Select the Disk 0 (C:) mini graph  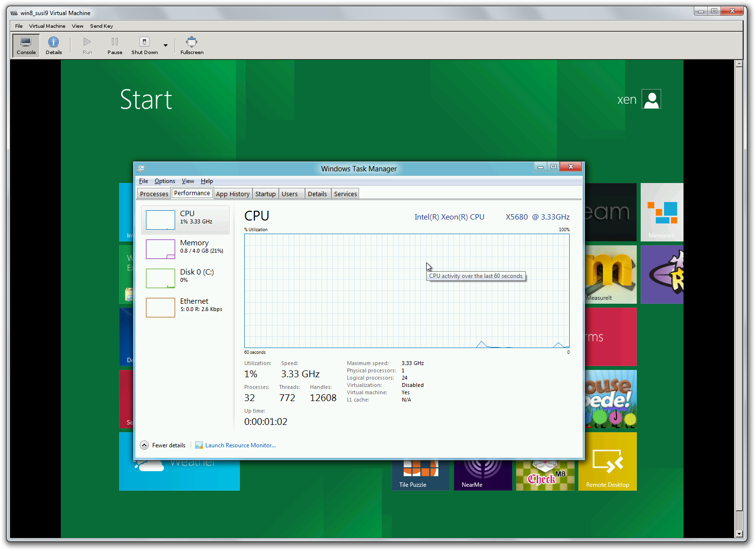(x=161, y=278)
